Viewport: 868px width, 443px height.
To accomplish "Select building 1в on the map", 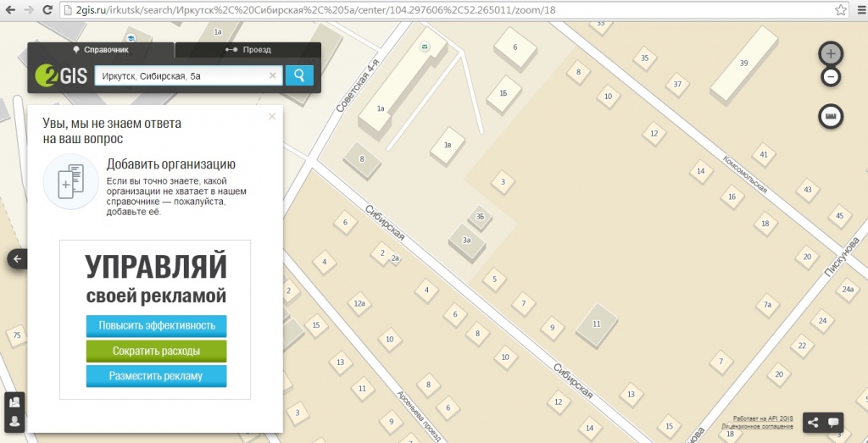I will coord(448,146).
